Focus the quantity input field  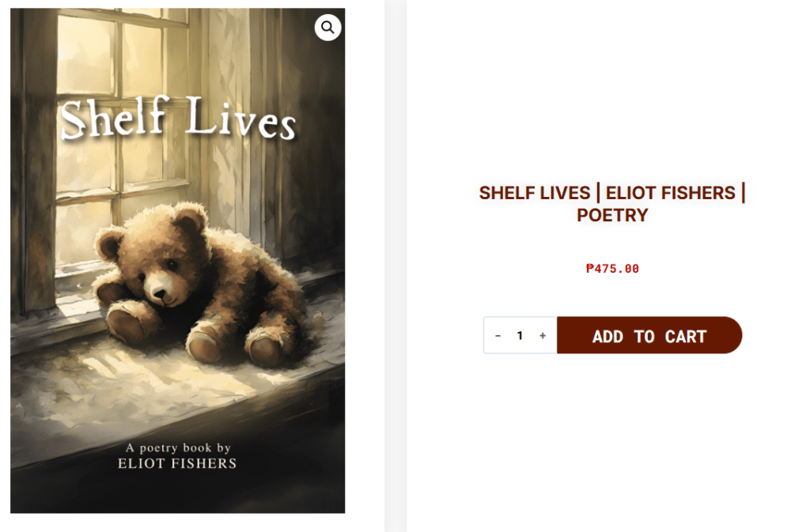point(520,336)
